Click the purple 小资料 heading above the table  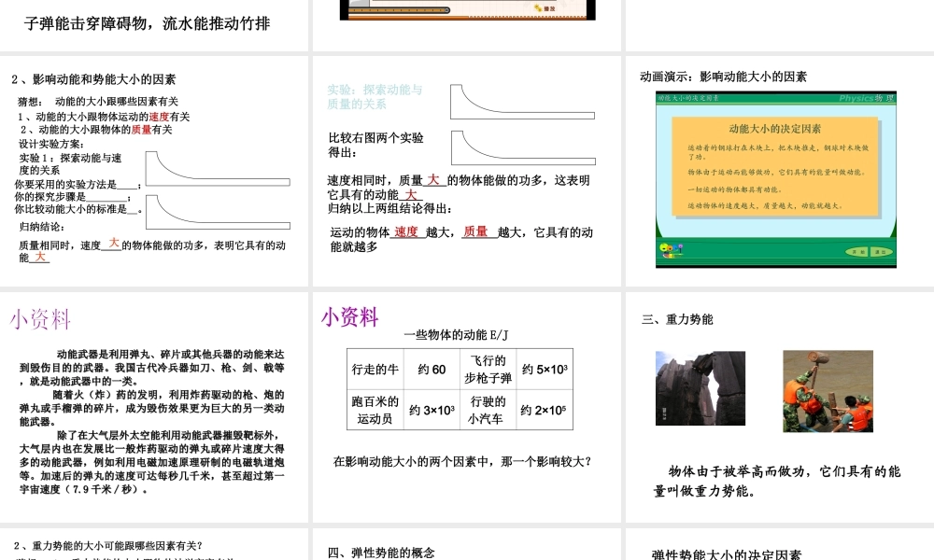coord(350,316)
